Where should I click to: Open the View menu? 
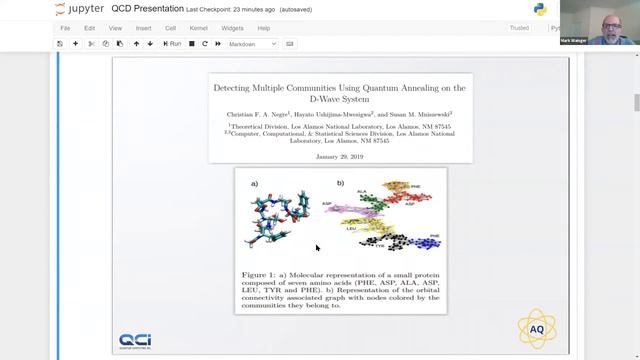point(115,28)
